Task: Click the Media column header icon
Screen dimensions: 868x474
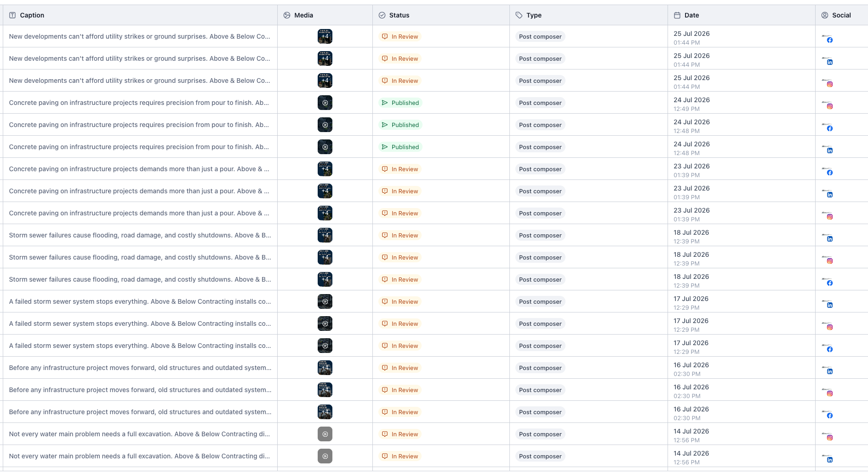Action: click(287, 15)
